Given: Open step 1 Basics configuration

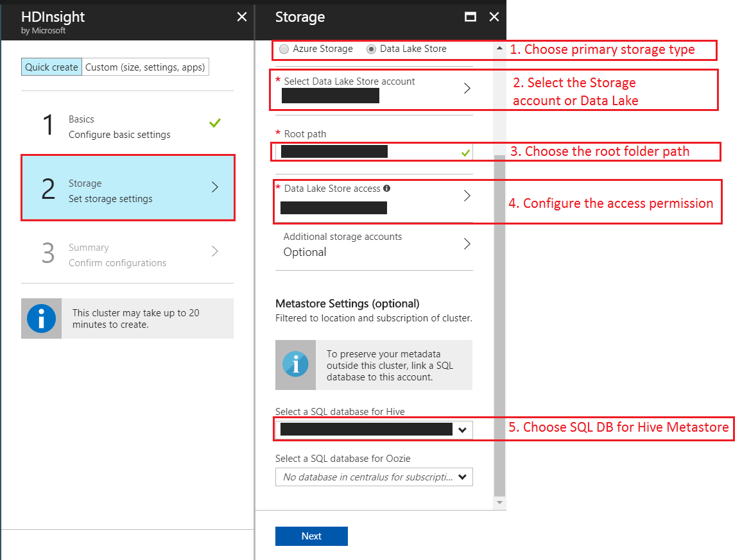Looking at the screenshot, I should coord(127,125).
